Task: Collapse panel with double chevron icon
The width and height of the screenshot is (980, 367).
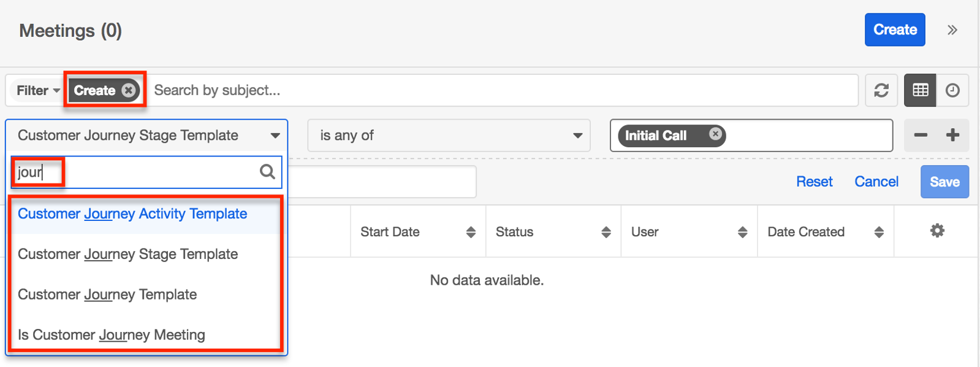Action: coord(952,30)
